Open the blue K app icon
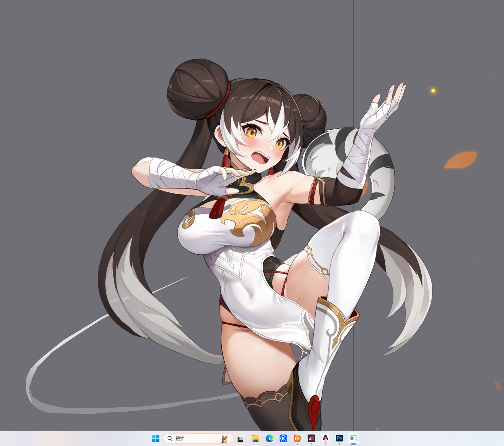Image resolution: width=504 pixels, height=446 pixels. pos(283,438)
